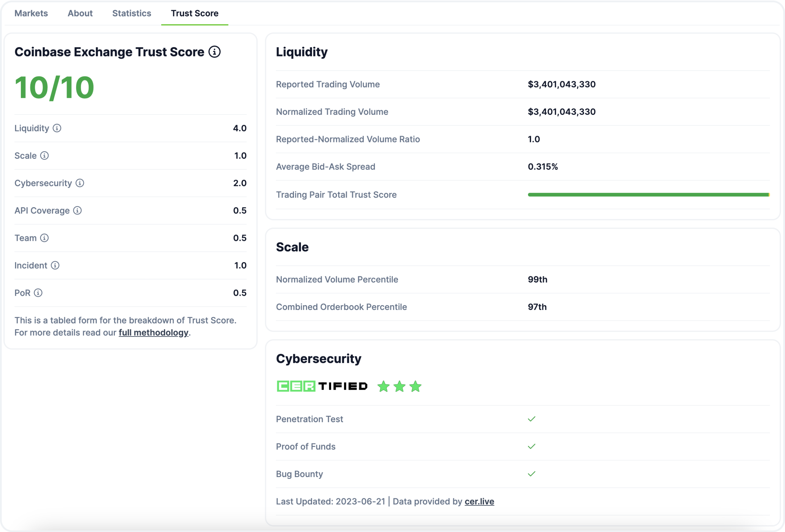This screenshot has height=532, width=785.
Task: Click the Incident info icon
Action: tap(55, 265)
